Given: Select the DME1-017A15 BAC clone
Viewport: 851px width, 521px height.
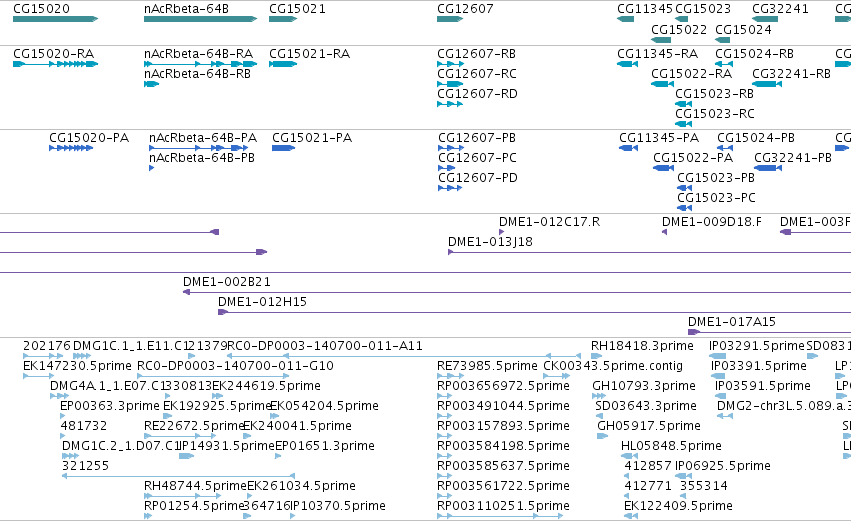Looking at the screenshot, I should pyautogui.click(x=769, y=333).
